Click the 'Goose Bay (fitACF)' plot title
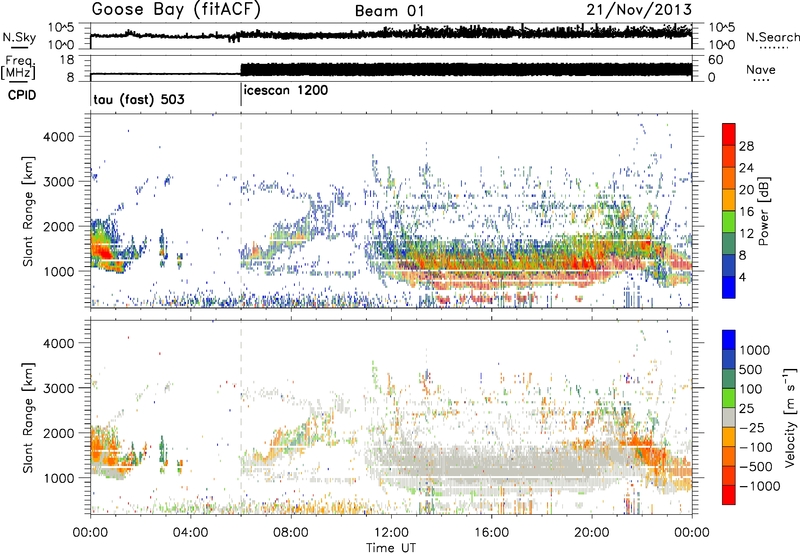The image size is (800, 554). (176, 10)
